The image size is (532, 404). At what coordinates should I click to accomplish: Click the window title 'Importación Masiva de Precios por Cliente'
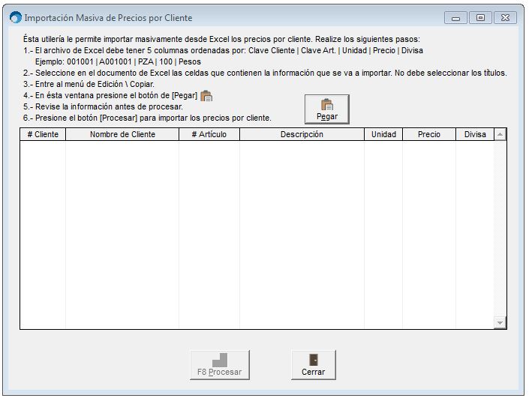point(108,18)
